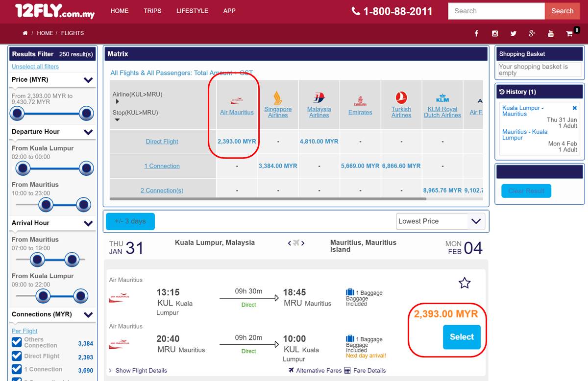Open the Twitter social icon
The width and height of the screenshot is (588, 381).
coord(514,33)
